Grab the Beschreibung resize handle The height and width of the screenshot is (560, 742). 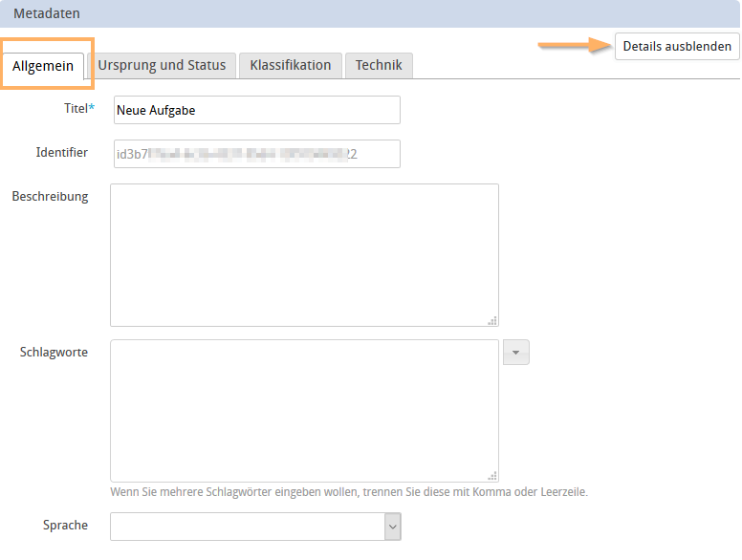click(492, 321)
